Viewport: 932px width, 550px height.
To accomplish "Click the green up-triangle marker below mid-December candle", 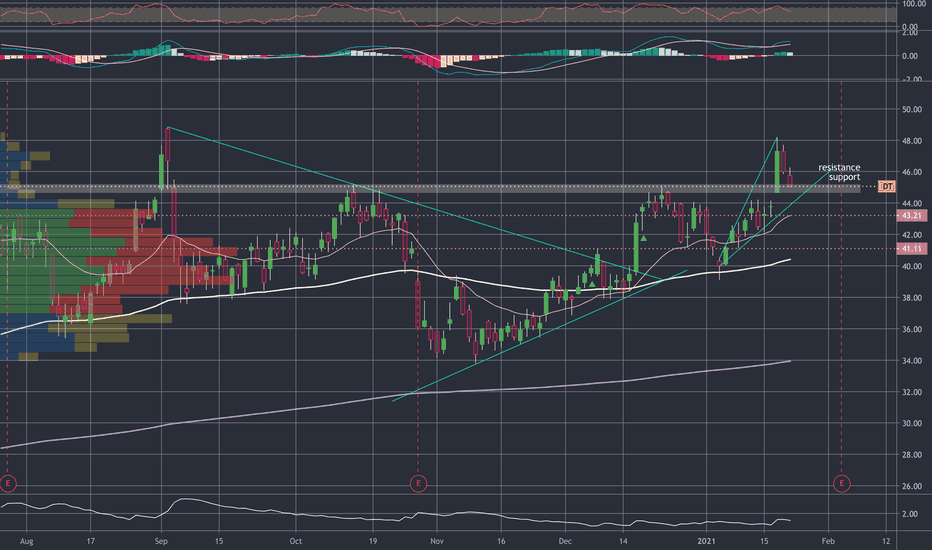I will pos(644,238).
